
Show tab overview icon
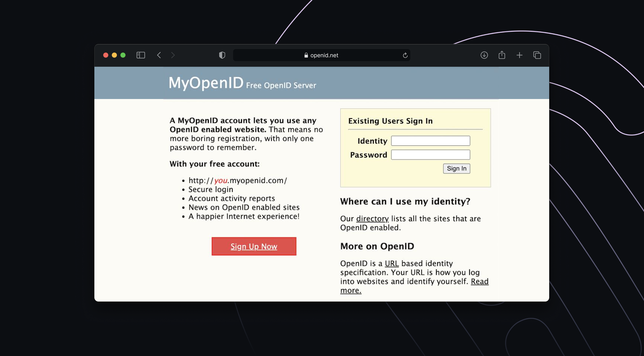point(537,55)
